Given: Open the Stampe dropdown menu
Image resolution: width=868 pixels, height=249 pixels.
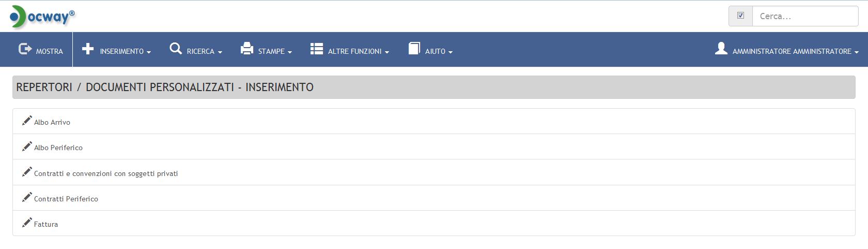Looking at the screenshot, I should [267, 50].
